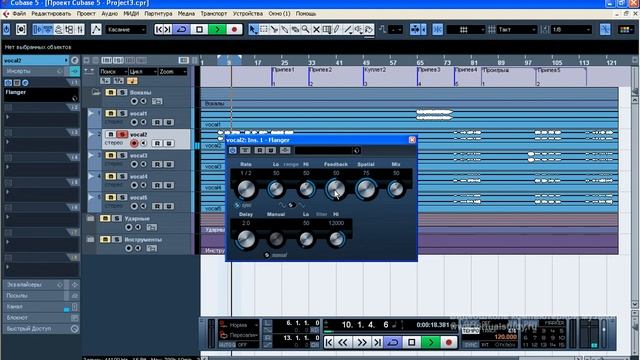Viewport: 640px width, 360px height.
Task: Play from top toolbar green button
Action: coord(217,29)
